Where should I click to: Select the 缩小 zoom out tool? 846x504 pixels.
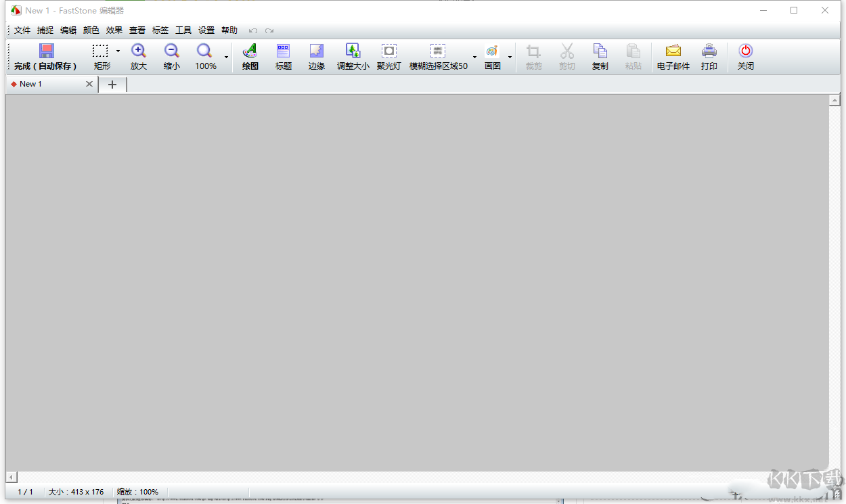[x=172, y=51]
